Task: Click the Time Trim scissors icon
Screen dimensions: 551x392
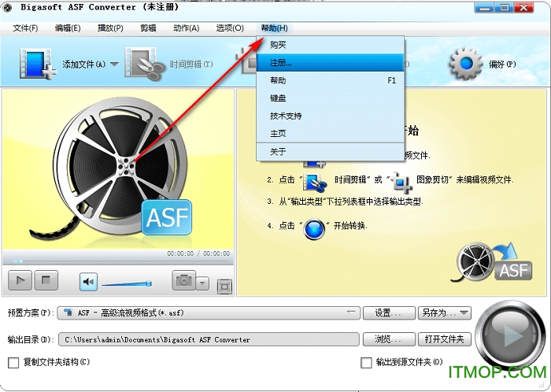Action: pos(145,64)
